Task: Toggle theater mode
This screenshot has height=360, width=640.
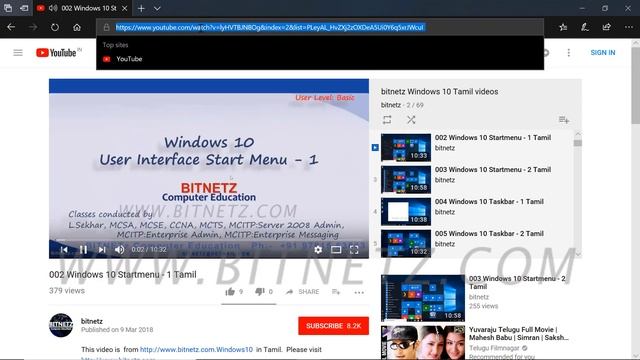Action: 336,249
